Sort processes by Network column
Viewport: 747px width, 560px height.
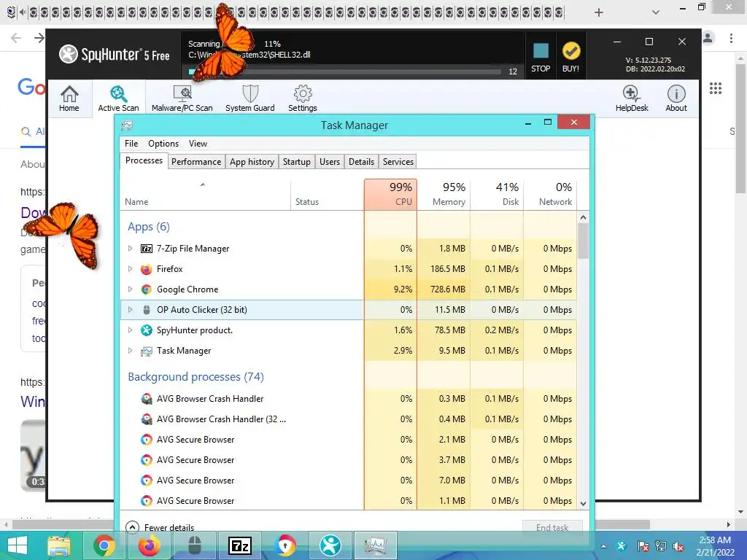(550, 194)
